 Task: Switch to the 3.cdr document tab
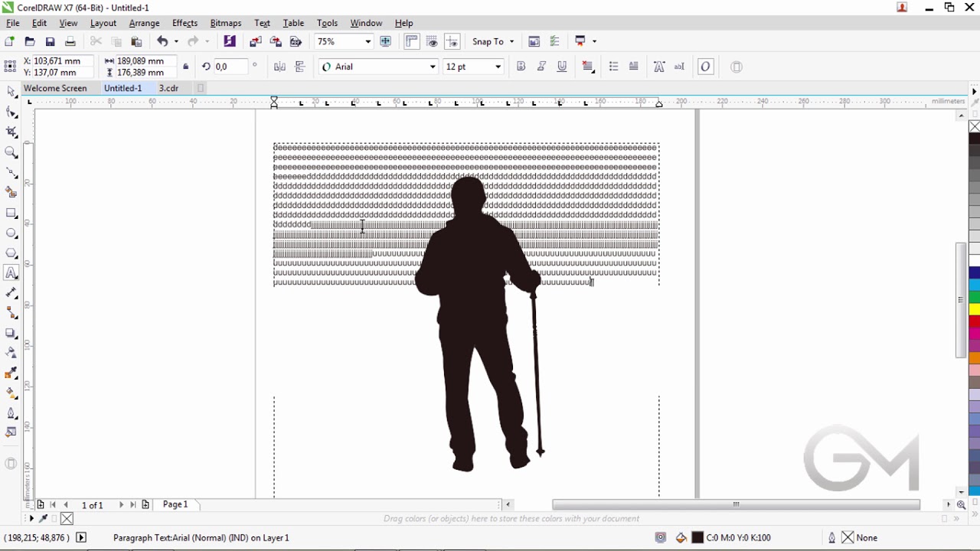pos(168,88)
